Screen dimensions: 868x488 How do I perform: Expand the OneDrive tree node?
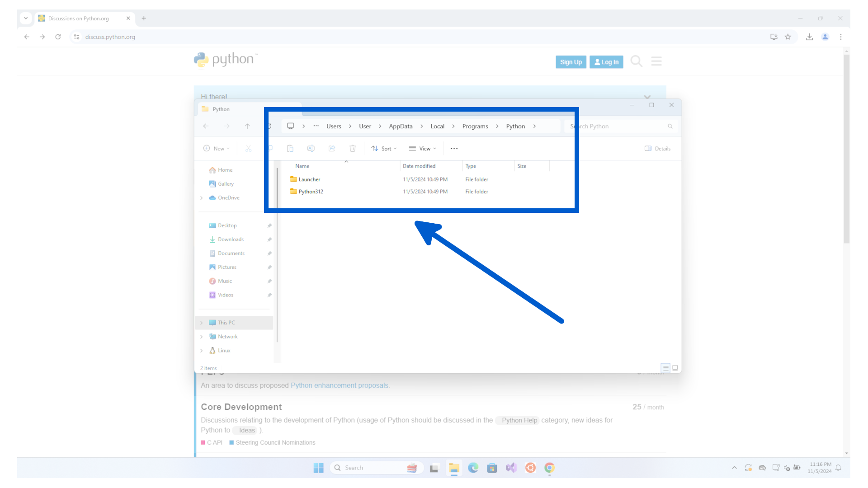pos(202,198)
